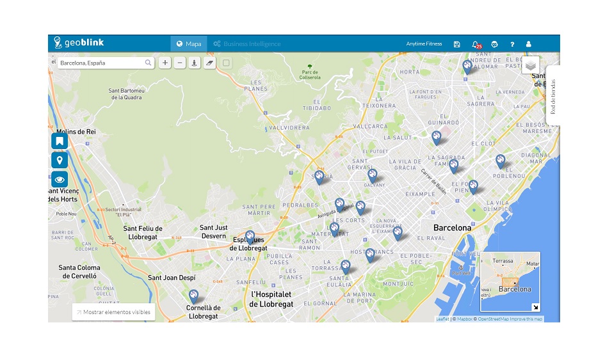This screenshot has width=612, height=364.
Task: Expand the Red de tiendas side panel
Action: [553, 96]
